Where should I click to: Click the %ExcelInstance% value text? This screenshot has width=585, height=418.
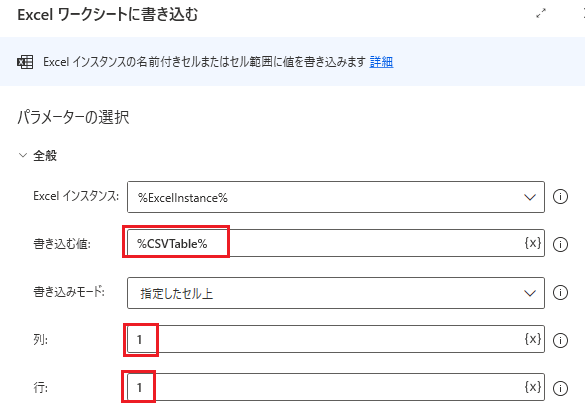coord(182,197)
